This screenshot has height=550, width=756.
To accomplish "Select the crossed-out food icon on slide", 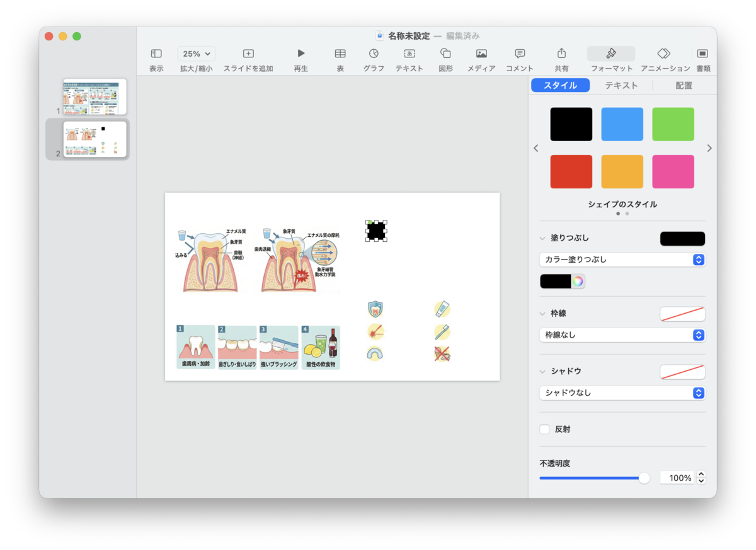I will point(442,353).
